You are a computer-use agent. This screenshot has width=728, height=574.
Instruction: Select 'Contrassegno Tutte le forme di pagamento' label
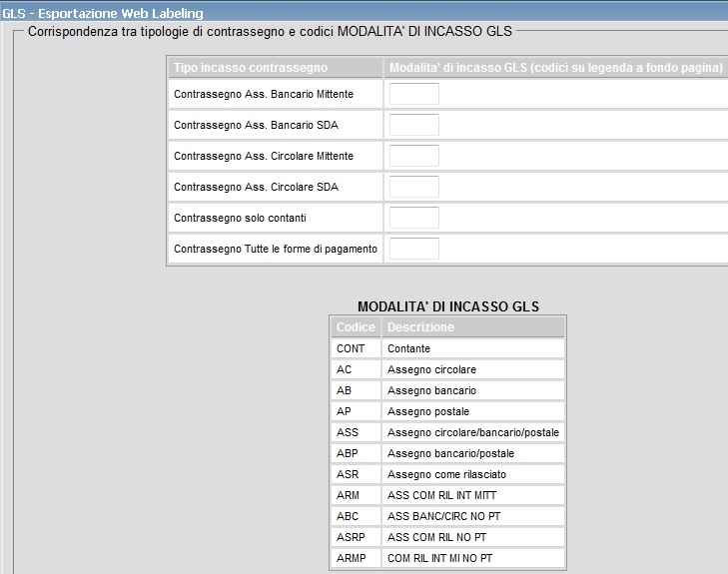276,250
